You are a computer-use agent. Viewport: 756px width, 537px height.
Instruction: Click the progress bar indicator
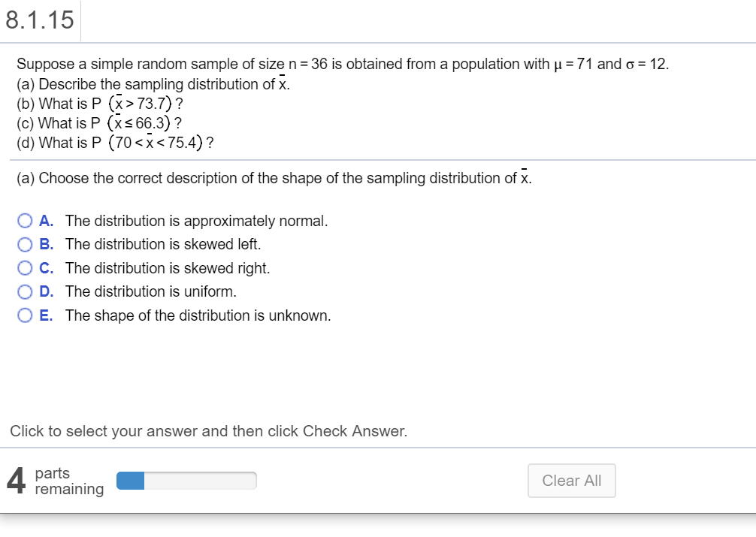tap(129, 479)
